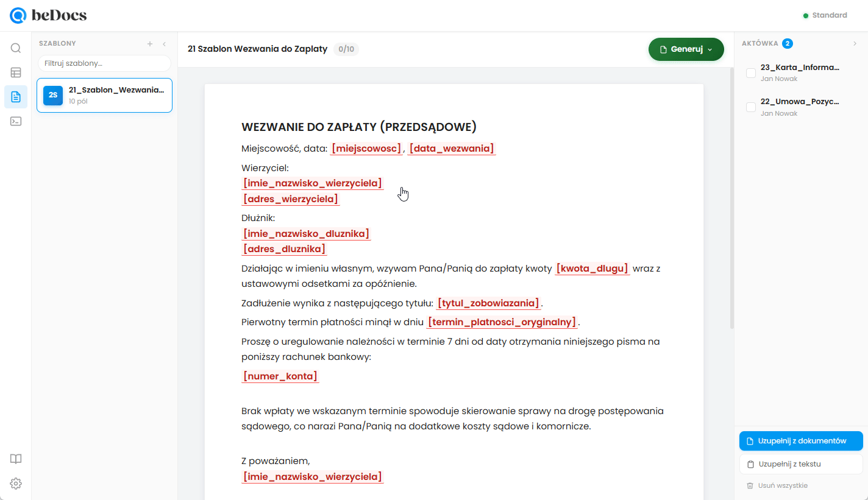Open the 23_Karta_Informa document entry
The height and width of the screenshot is (500, 868).
(x=800, y=72)
